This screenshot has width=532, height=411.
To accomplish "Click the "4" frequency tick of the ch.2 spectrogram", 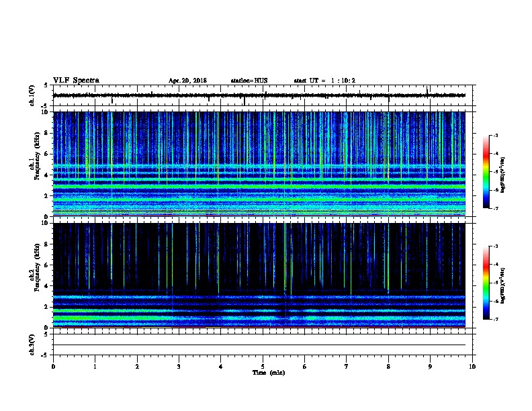I will (46, 286).
